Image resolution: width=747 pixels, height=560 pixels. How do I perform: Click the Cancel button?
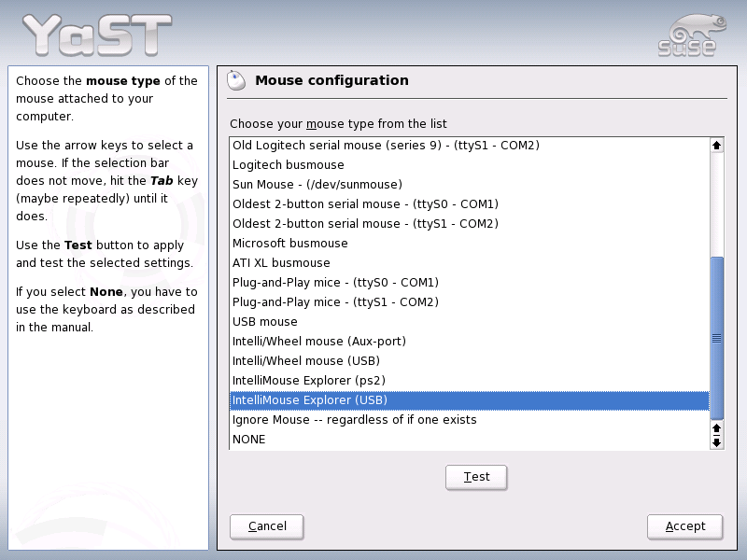267,526
